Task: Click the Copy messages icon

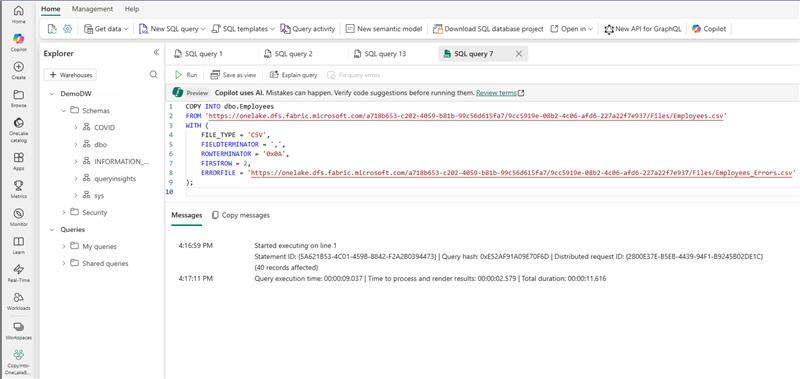Action: [215, 215]
